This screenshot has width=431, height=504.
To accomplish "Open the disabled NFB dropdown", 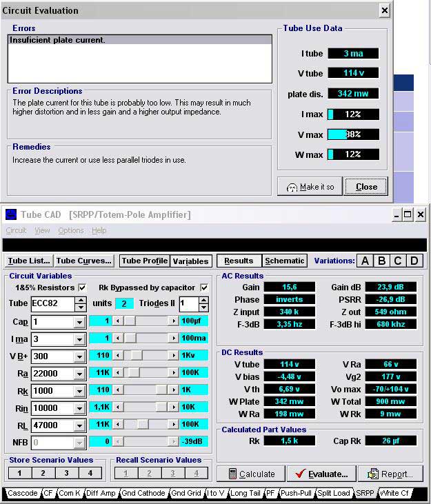I will pos(79,443).
